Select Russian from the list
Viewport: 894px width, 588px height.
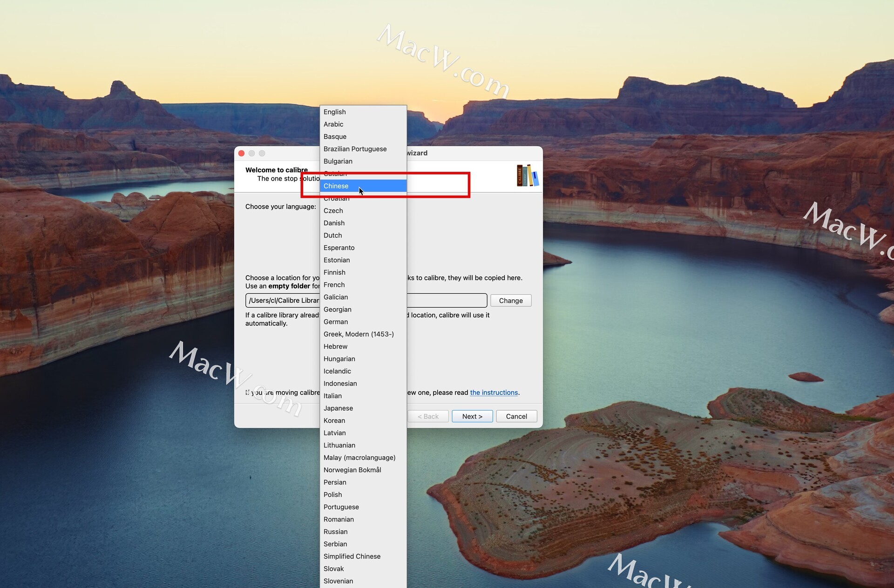[x=335, y=532]
